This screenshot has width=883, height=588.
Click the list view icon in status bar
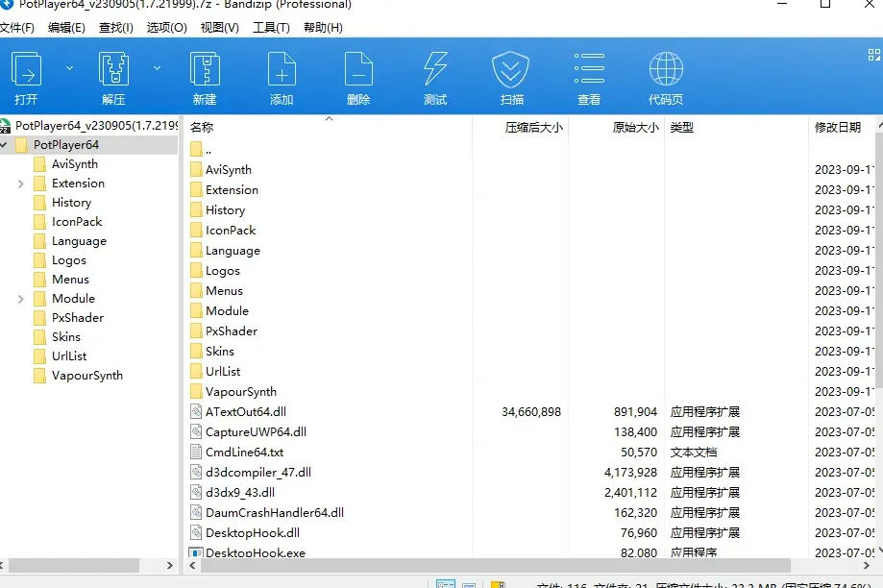pyautogui.click(x=469, y=585)
